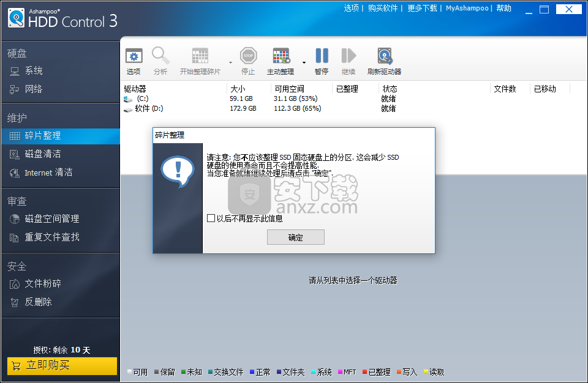Viewport: 588px width, 383px height.
Task: Open the 选项 options toolbar icon
Action: coord(134,56)
